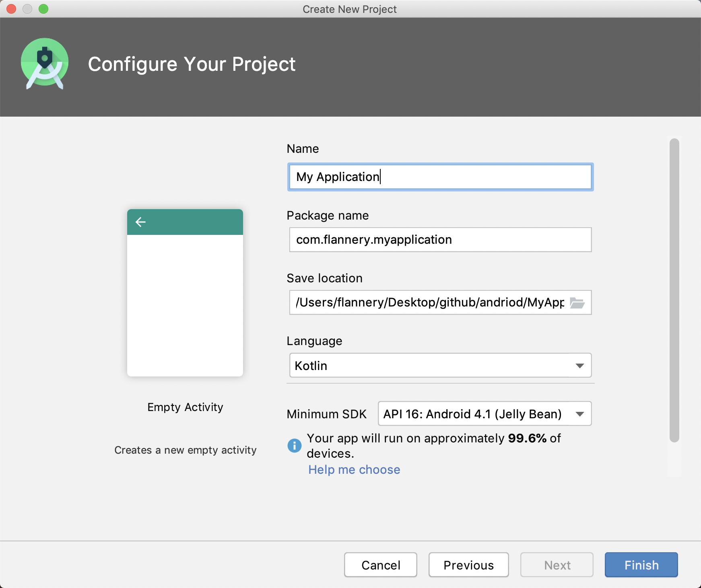
Task: Click the Empty Activity label text
Action: pos(185,407)
